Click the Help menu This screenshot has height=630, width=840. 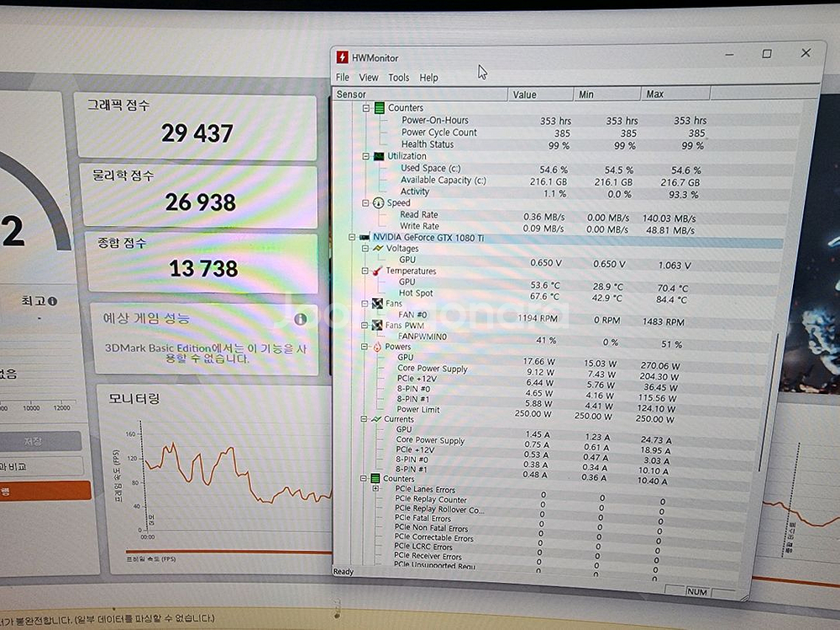point(428,77)
